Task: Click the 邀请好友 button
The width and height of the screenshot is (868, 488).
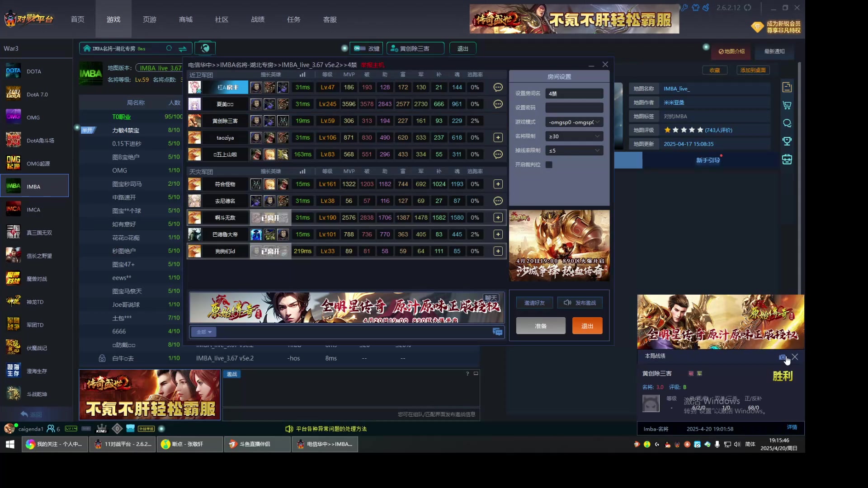Action: point(534,303)
